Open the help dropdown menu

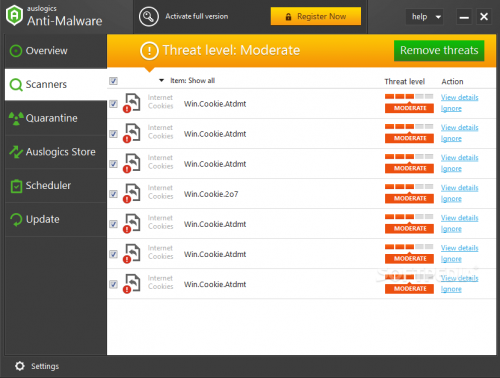tap(425, 17)
